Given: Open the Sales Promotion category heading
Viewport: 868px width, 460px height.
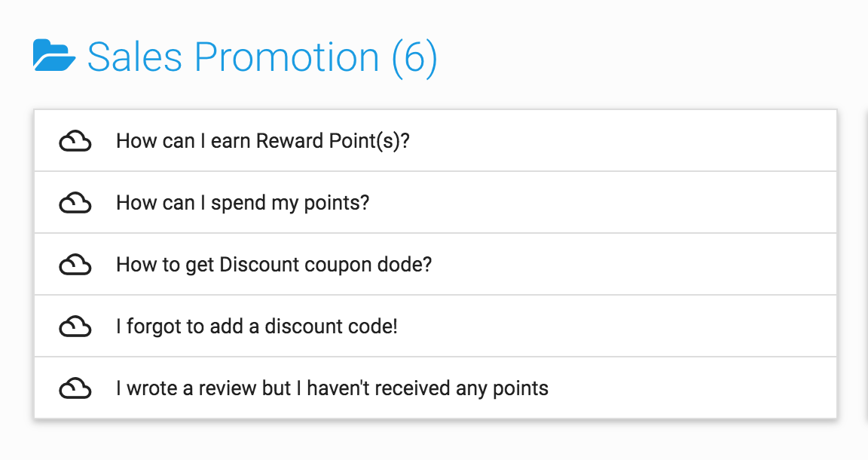Looking at the screenshot, I should tap(262, 57).
